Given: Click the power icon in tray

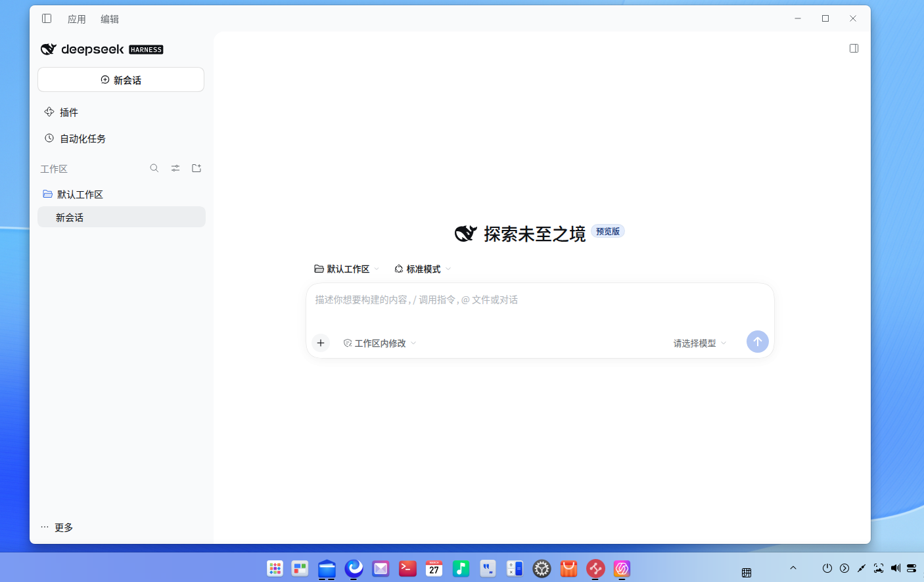Looking at the screenshot, I should [x=827, y=568].
